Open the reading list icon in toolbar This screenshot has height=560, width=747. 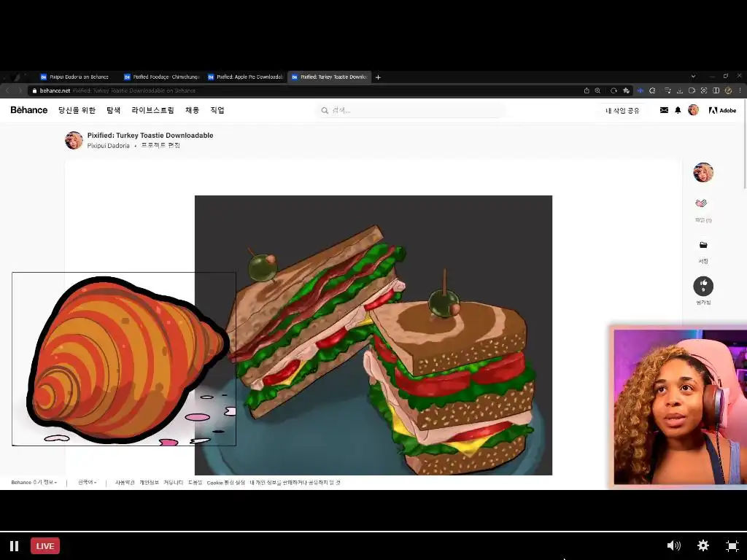(x=667, y=90)
